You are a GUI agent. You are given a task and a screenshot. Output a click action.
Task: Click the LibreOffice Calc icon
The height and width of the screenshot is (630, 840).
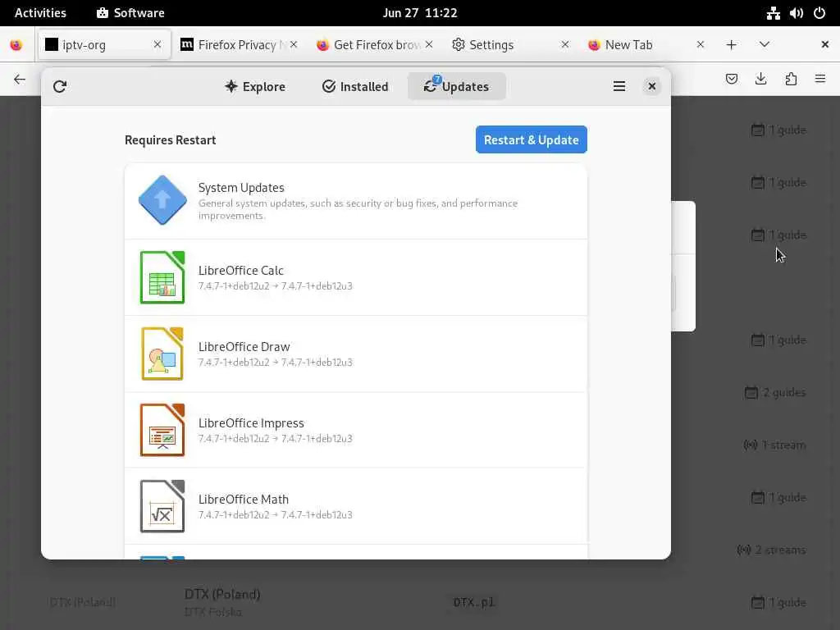tap(162, 277)
